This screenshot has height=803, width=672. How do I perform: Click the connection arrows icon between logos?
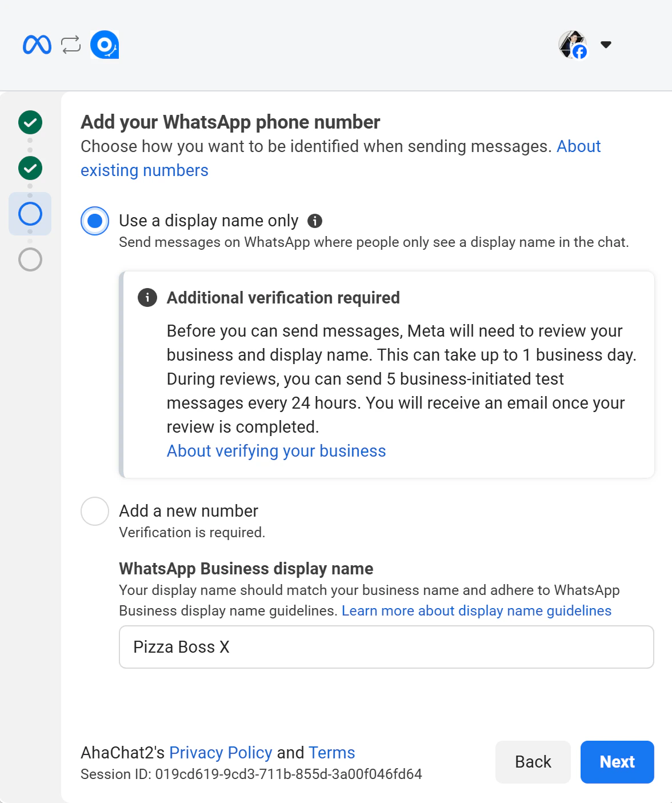(71, 45)
